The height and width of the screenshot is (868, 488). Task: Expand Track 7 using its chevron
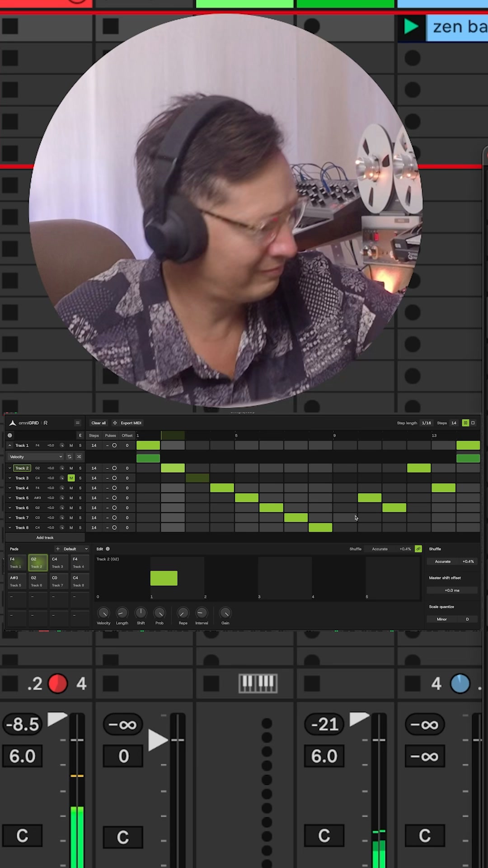pos(10,518)
